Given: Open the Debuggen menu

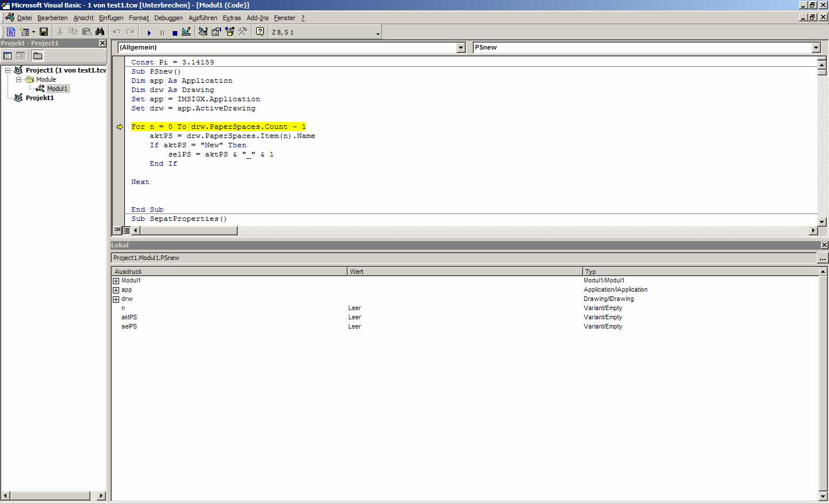Looking at the screenshot, I should point(168,18).
